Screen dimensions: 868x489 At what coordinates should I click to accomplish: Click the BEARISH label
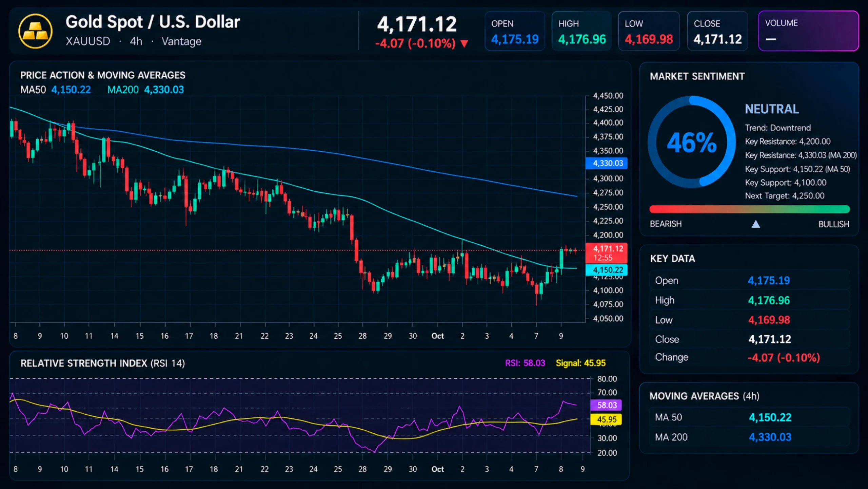tap(666, 224)
